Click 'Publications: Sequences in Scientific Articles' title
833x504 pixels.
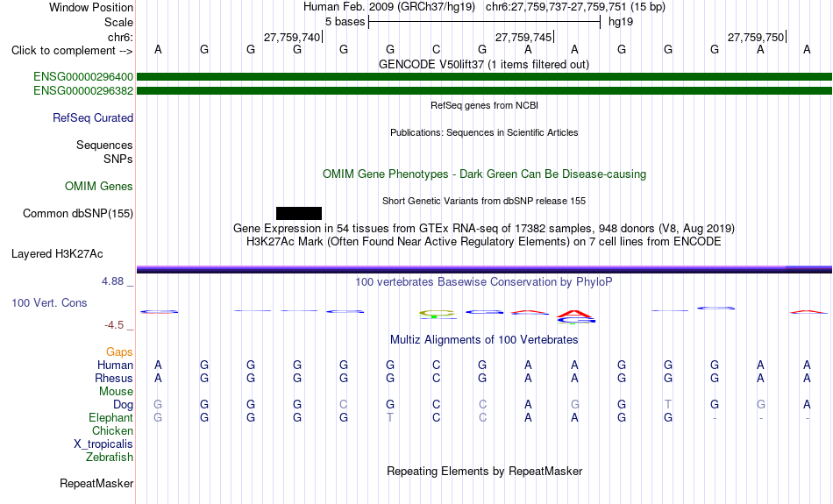tap(484, 132)
